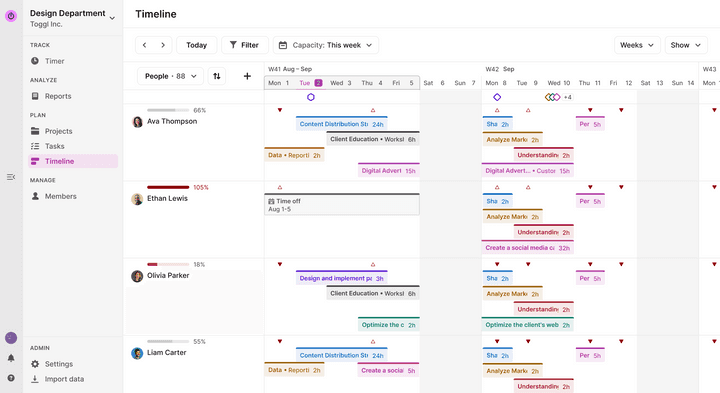Click Olivia Parker's name

[x=168, y=275]
